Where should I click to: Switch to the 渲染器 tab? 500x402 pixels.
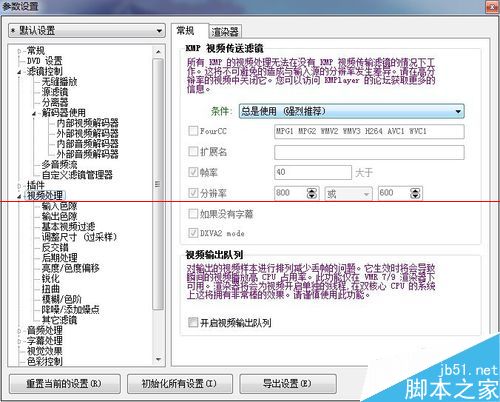tap(225, 32)
